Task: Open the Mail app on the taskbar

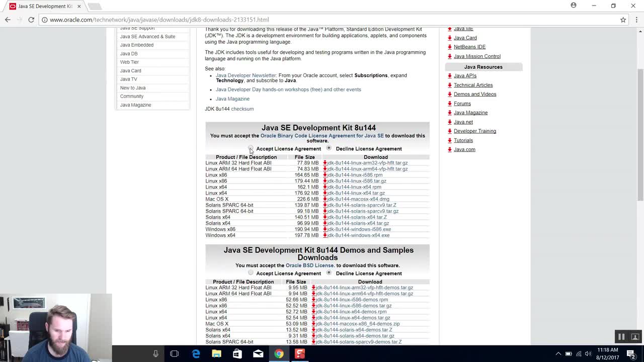Action: [x=258, y=353]
